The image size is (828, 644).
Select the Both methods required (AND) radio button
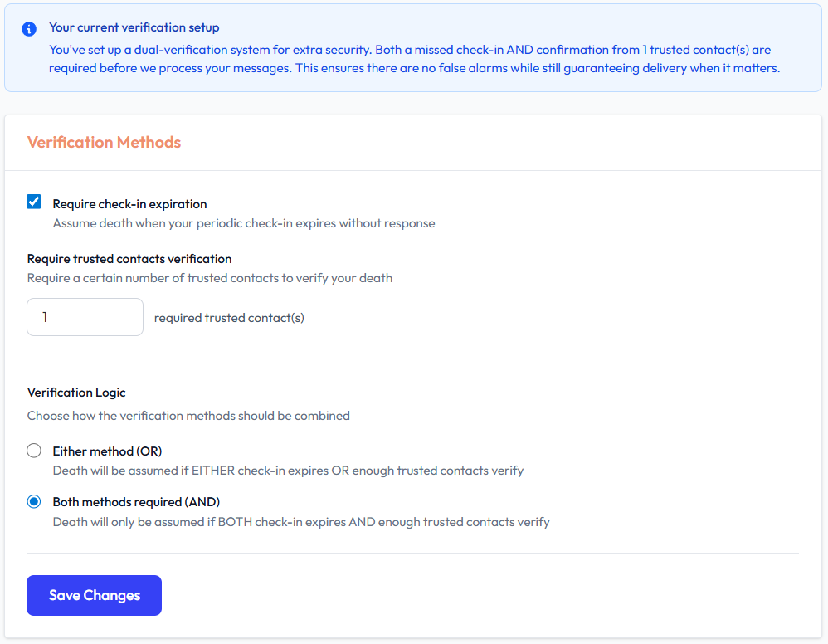tap(34, 502)
